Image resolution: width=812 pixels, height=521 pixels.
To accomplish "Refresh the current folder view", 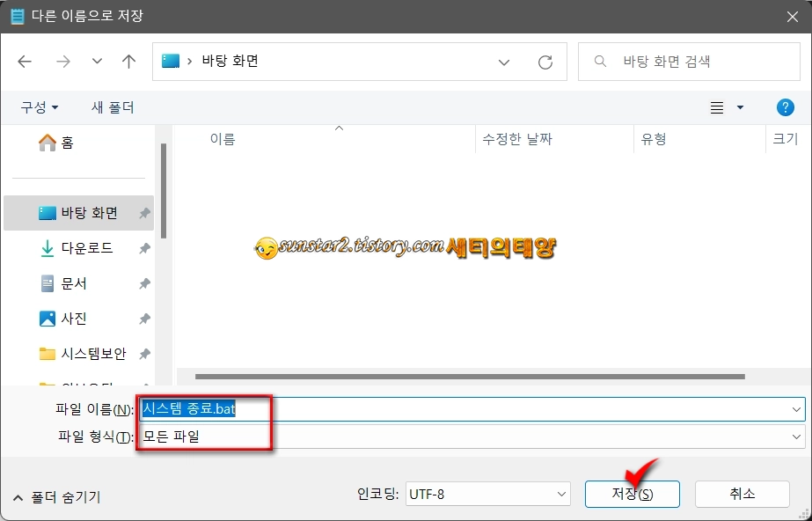I will click(x=545, y=62).
